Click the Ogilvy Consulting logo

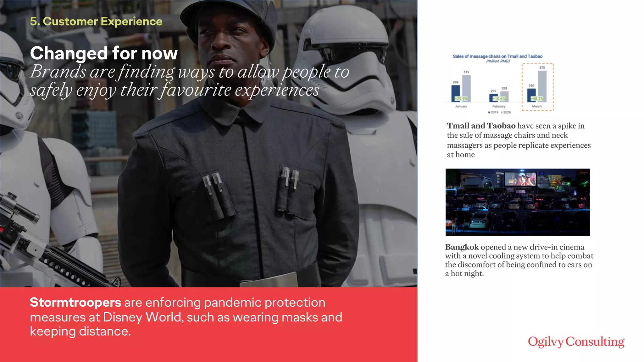click(x=576, y=342)
